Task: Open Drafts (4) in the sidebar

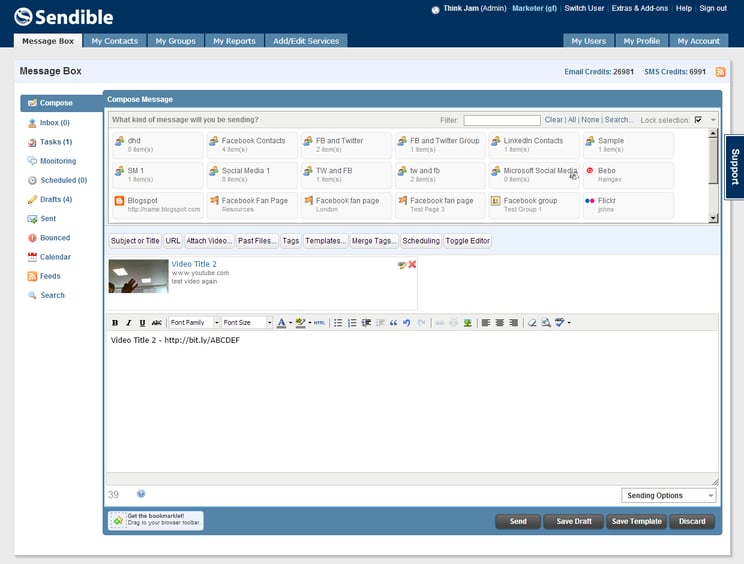Action: pos(56,199)
